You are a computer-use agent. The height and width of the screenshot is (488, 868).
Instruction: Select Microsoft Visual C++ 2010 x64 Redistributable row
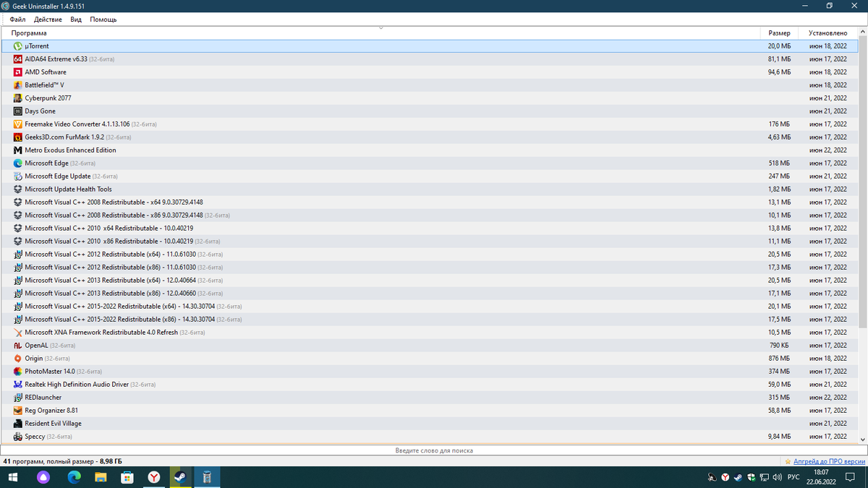(428, 228)
